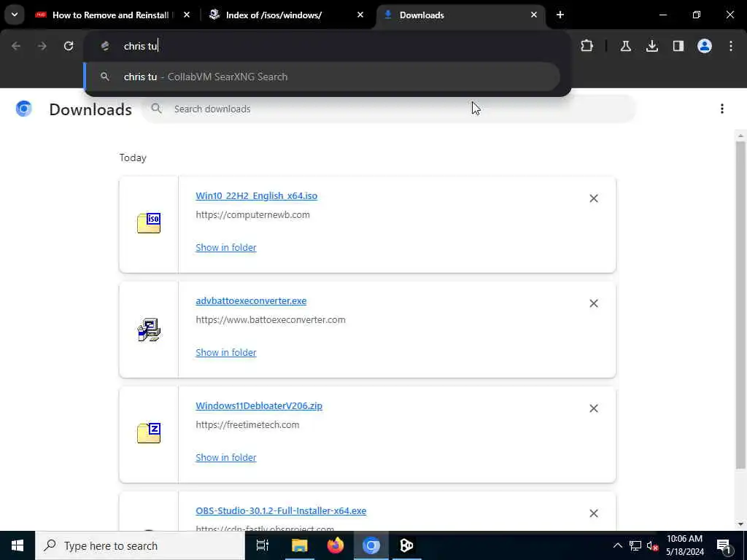Screen dimensions: 747x560
Task: Open the tab search dropdown arrow
Action: pyautogui.click(x=15, y=15)
